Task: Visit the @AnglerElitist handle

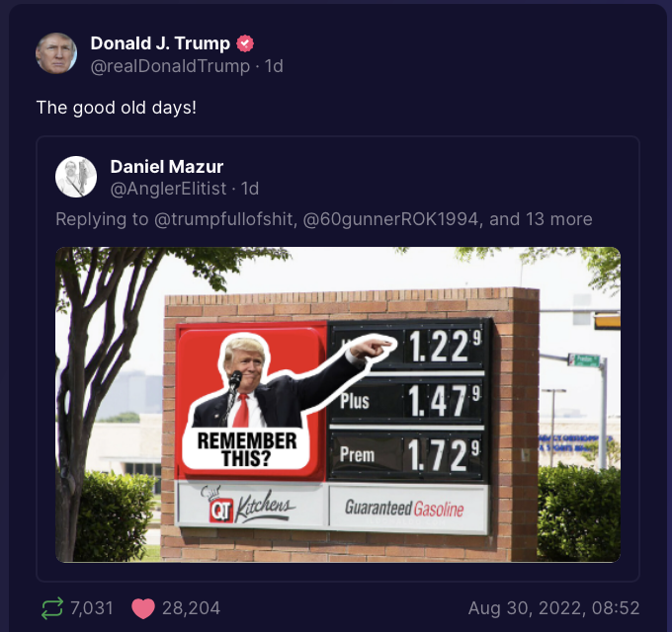Action: click(168, 189)
